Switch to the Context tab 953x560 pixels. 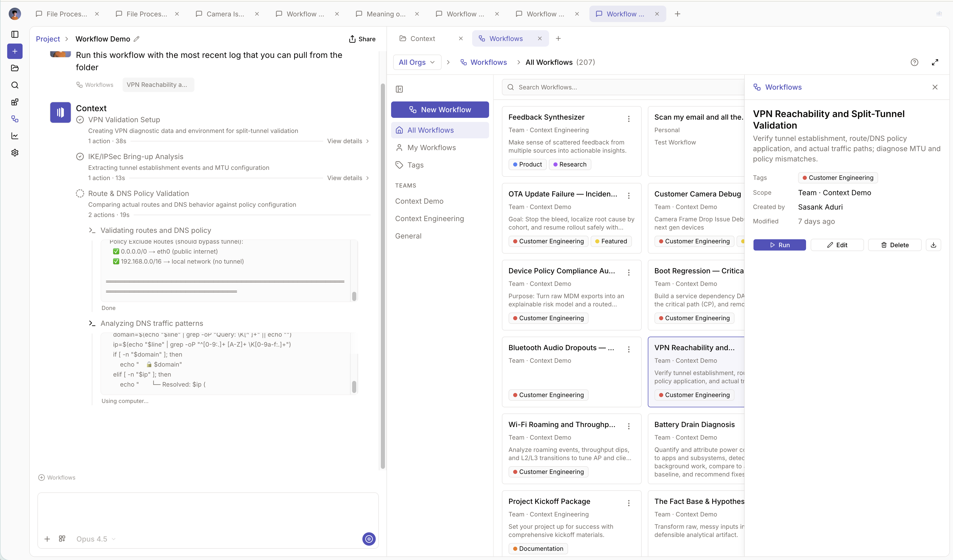tap(422, 38)
